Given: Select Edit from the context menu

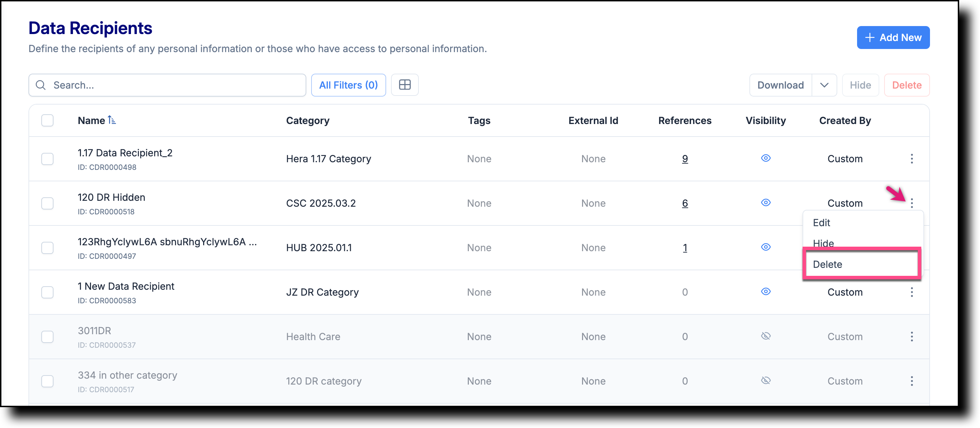Looking at the screenshot, I should (x=821, y=223).
